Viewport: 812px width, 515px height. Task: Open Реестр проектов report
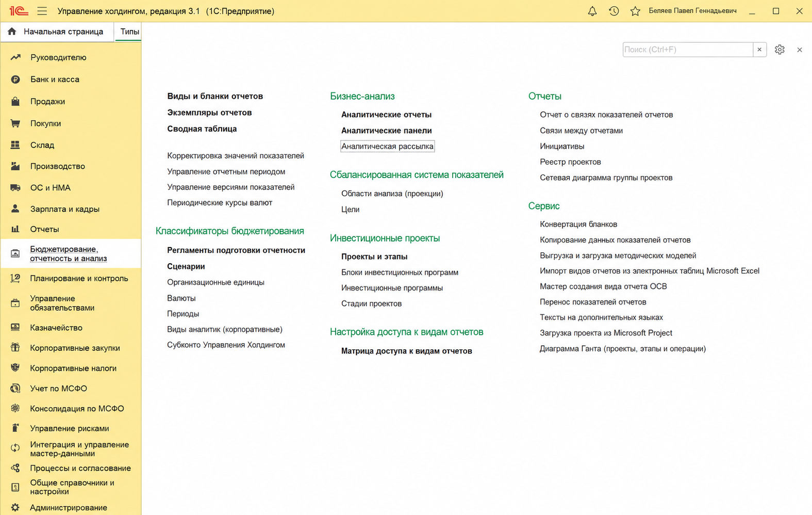tap(570, 162)
